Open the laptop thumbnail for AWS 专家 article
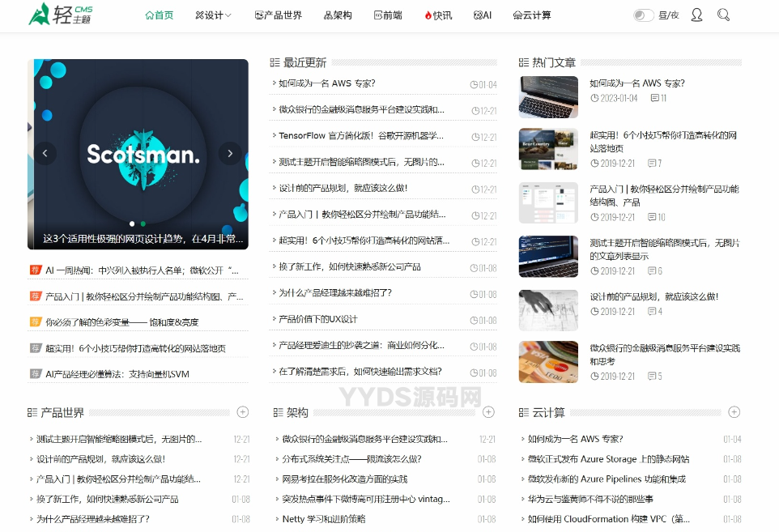Image resolution: width=779 pixels, height=532 pixels. click(548, 96)
